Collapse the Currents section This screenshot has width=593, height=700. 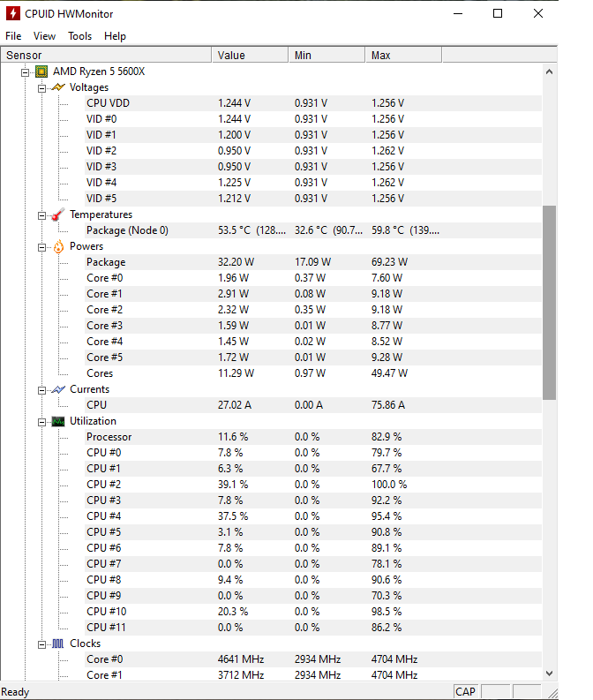pos(41,390)
